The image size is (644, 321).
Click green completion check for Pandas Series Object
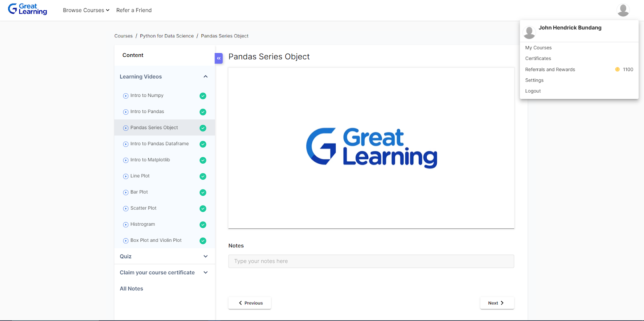click(x=203, y=128)
